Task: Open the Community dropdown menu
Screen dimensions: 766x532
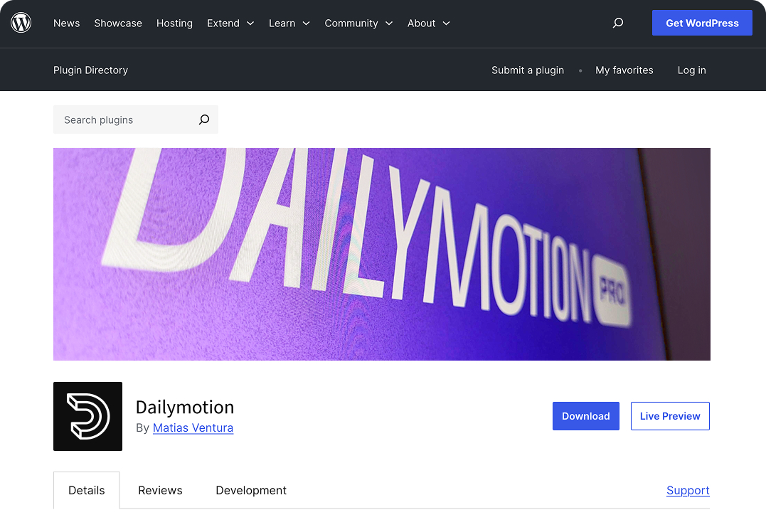Action: (x=358, y=23)
